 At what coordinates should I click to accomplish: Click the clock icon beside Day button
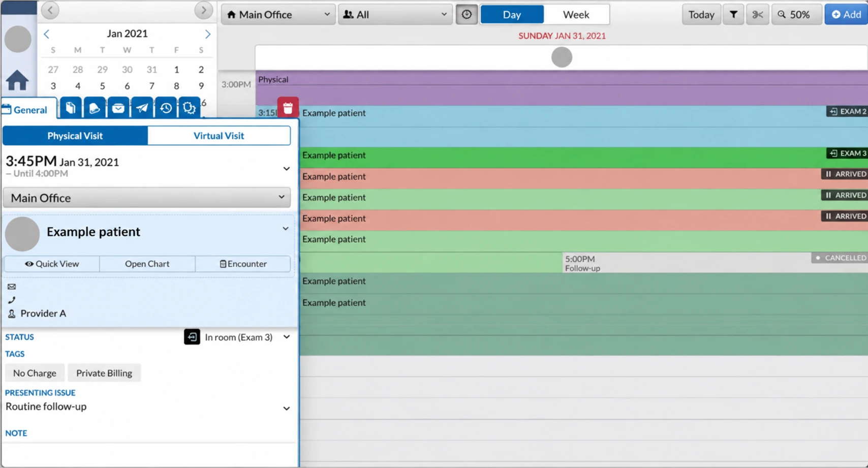tap(467, 14)
